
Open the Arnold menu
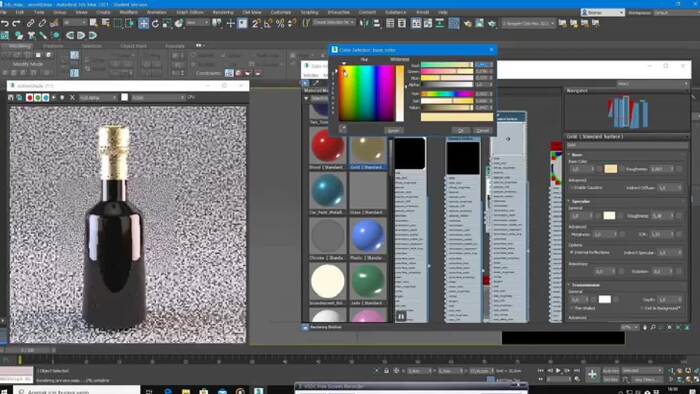coord(422,12)
